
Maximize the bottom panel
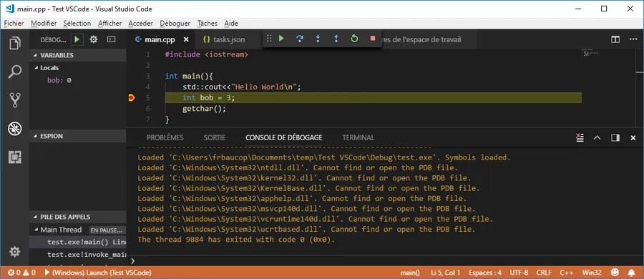pyautogui.click(x=597, y=137)
